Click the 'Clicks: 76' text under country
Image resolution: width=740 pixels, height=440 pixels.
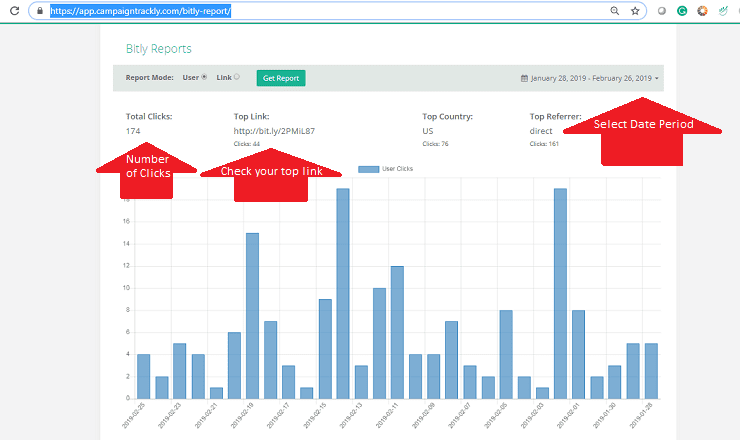[435, 144]
